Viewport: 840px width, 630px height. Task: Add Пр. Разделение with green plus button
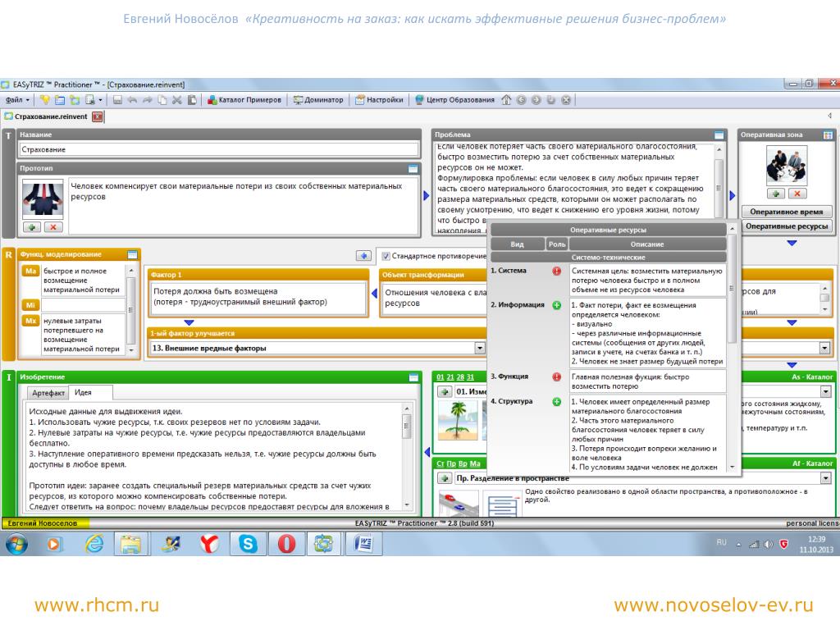444,478
